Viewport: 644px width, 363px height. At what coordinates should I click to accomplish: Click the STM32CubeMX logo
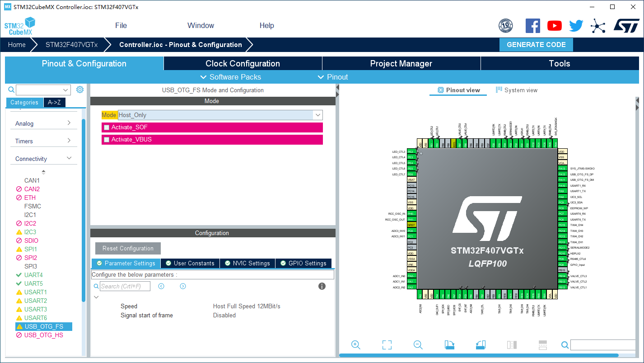(x=20, y=26)
